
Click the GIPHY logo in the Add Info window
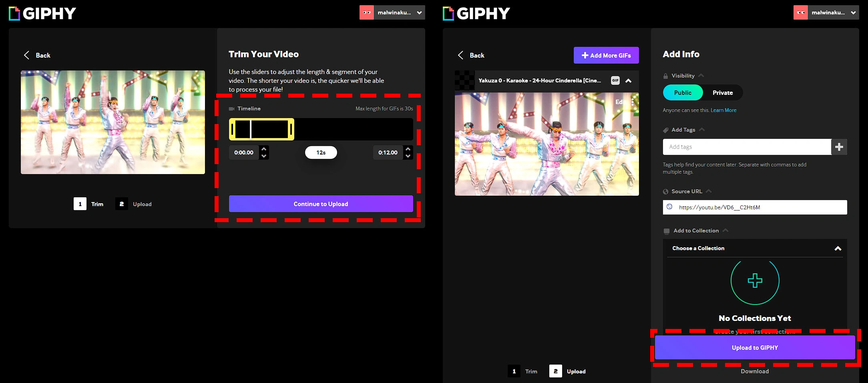[x=476, y=13]
